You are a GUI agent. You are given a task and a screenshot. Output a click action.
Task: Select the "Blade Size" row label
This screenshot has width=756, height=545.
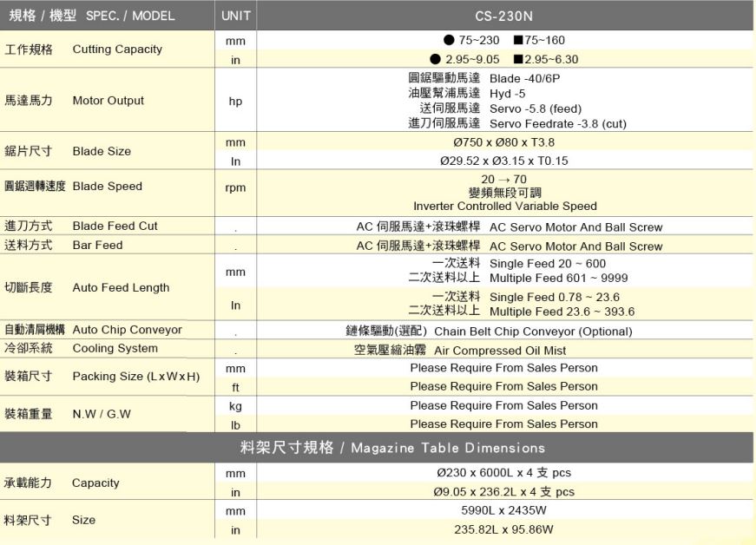click(x=102, y=151)
